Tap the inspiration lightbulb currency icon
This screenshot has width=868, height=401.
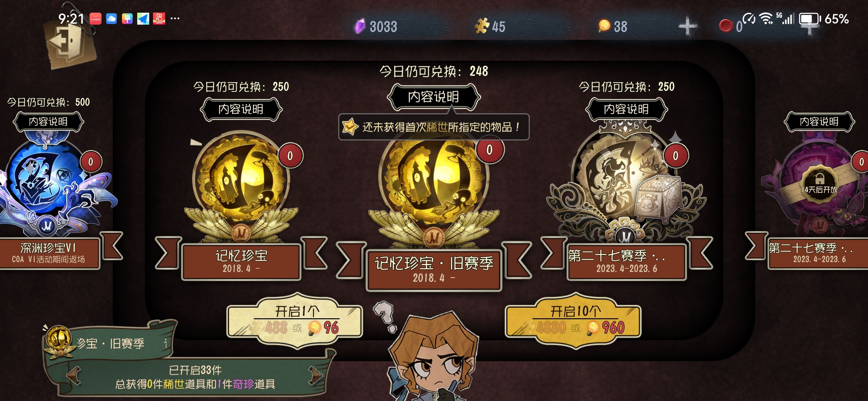click(x=604, y=26)
